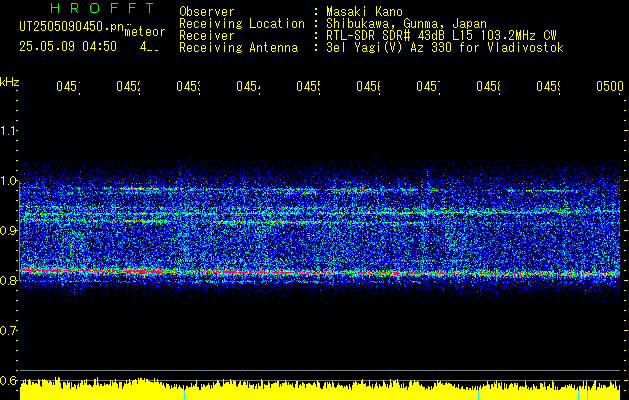Click the Receiving Location label

(242, 24)
